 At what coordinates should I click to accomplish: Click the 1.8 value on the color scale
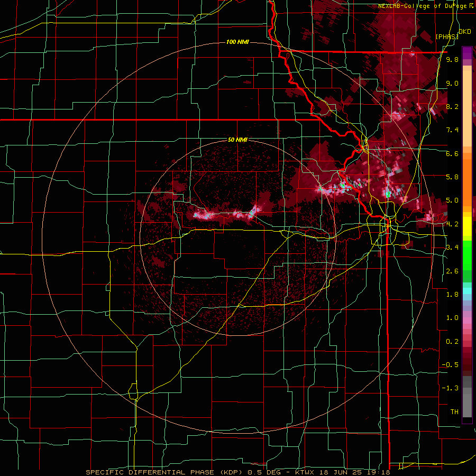pos(452,295)
